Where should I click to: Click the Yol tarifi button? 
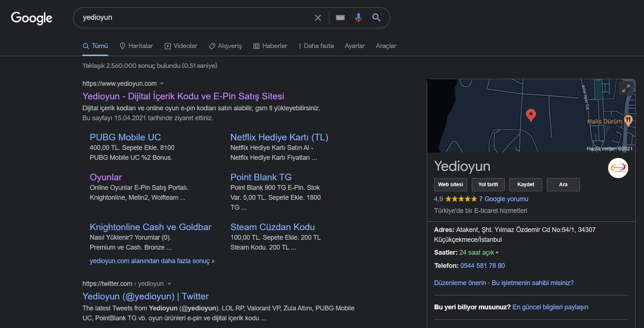click(488, 185)
